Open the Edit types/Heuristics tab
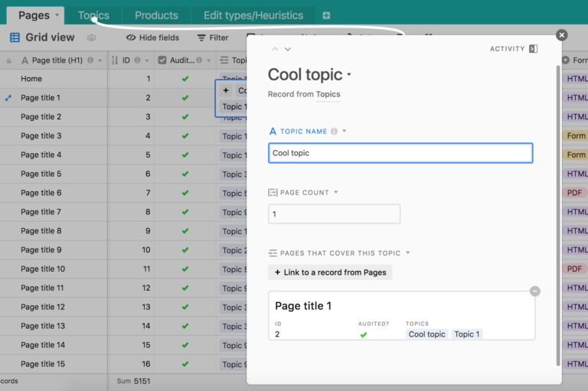 coord(253,15)
